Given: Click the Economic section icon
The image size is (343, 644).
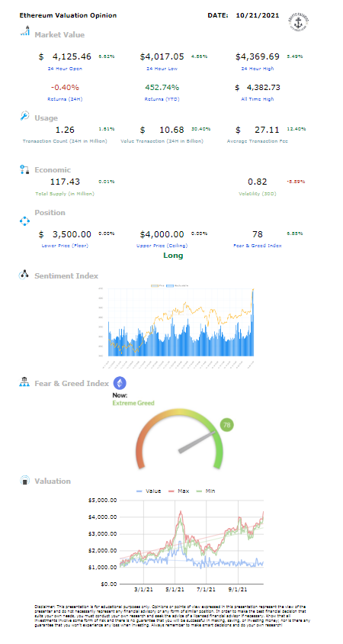Looking at the screenshot, I should (x=24, y=169).
